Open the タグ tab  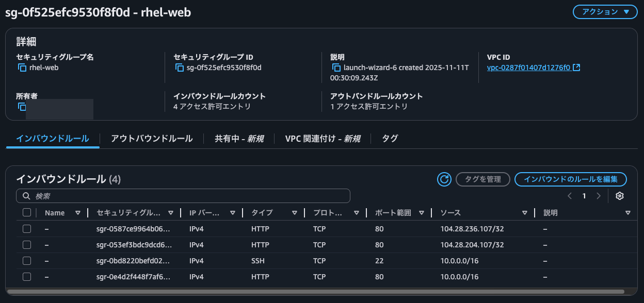tap(390, 139)
